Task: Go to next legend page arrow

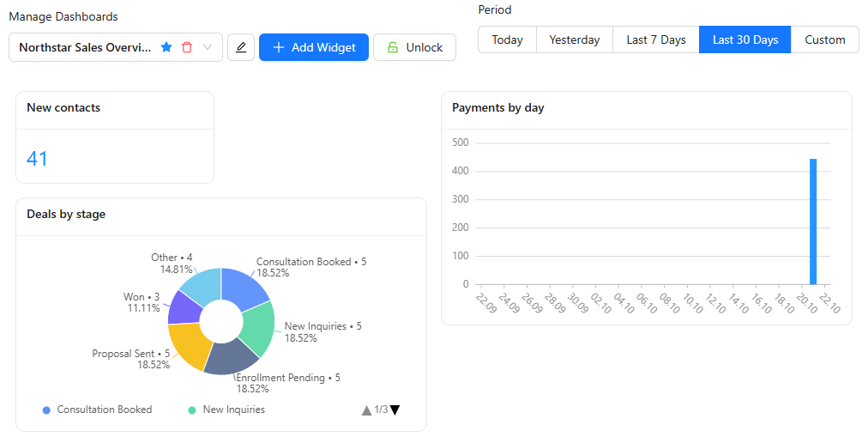Action: pos(395,410)
